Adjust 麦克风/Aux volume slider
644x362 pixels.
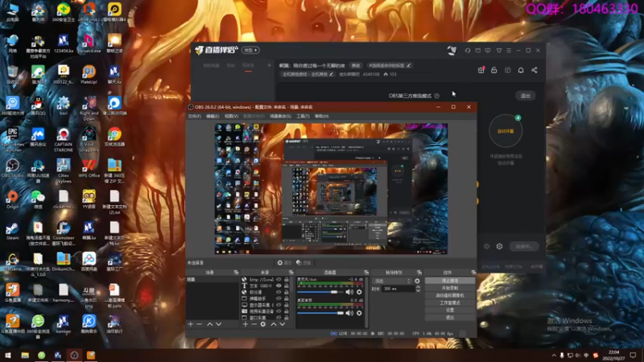[320, 292]
